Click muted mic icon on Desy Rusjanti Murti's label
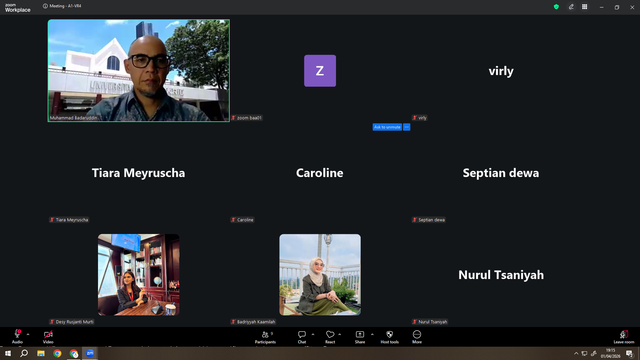The image size is (640, 360). pyautogui.click(x=52, y=322)
